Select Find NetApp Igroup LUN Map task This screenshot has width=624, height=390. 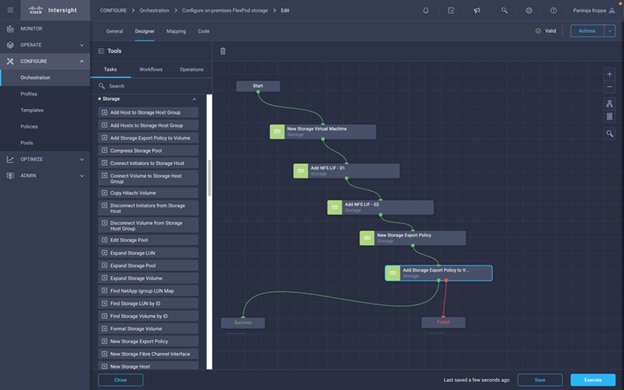click(148, 291)
